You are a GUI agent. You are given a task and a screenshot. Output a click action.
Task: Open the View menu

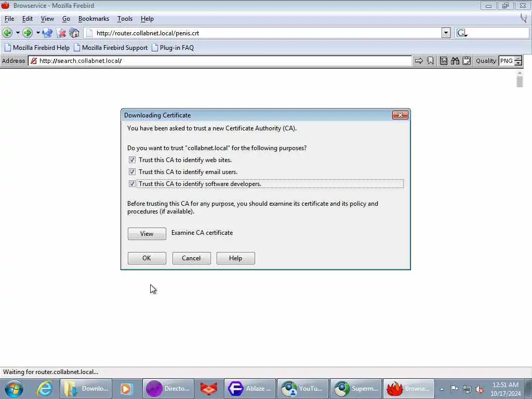click(x=47, y=19)
